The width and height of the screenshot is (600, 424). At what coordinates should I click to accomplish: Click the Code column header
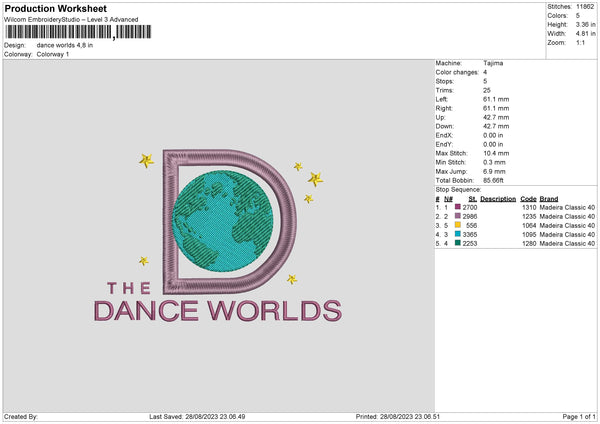[529, 198]
